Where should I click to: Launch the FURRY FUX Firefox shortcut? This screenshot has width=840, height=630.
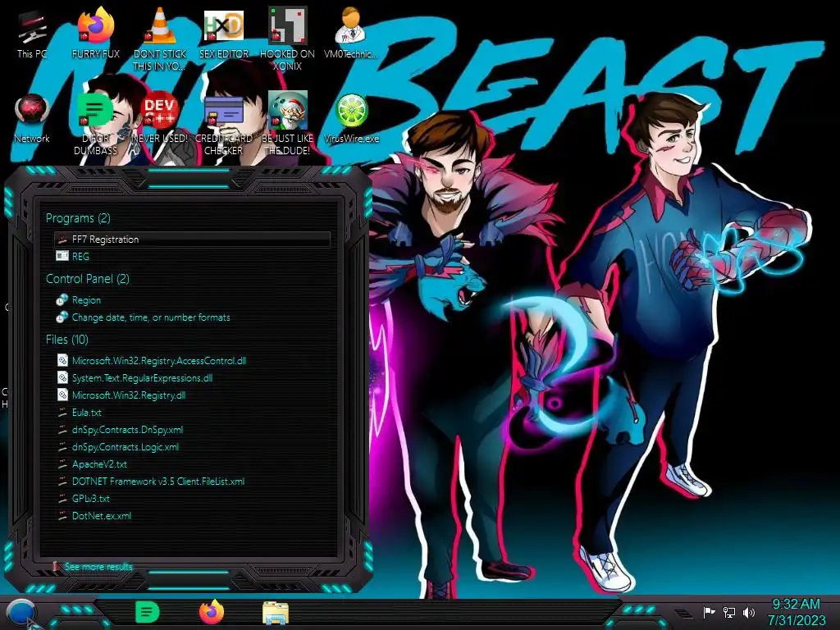96,34
